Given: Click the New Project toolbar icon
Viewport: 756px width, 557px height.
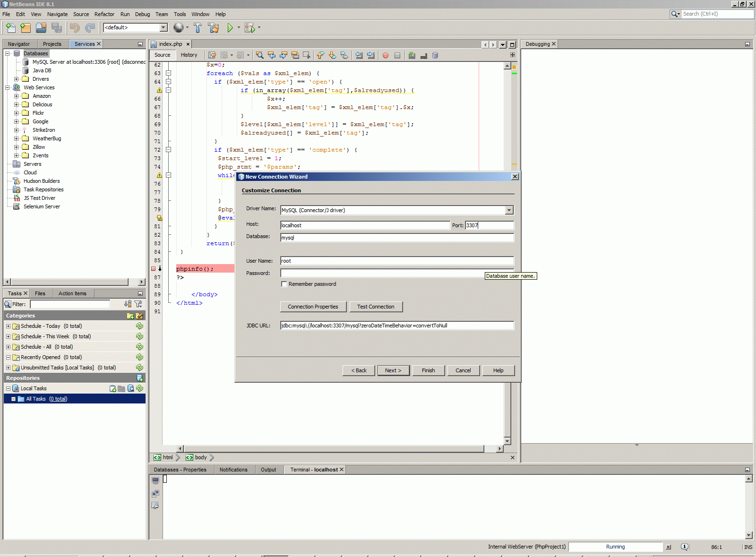Looking at the screenshot, I should (26, 28).
